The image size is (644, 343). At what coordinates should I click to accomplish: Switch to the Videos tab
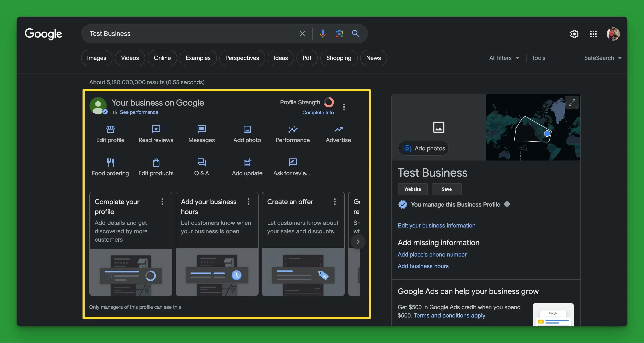(130, 58)
